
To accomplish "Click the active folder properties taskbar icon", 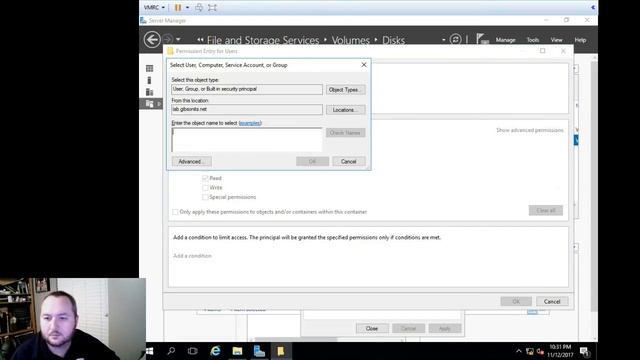I will click(x=281, y=351).
